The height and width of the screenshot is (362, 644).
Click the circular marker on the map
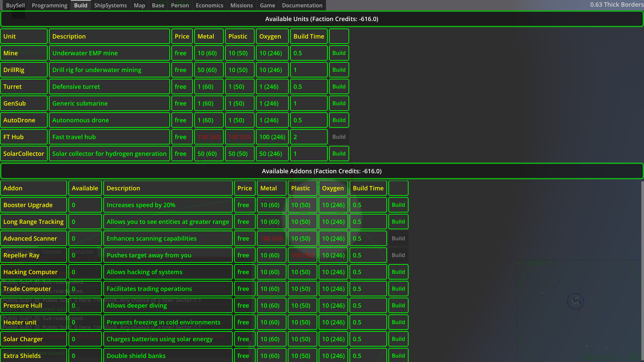pos(575,301)
